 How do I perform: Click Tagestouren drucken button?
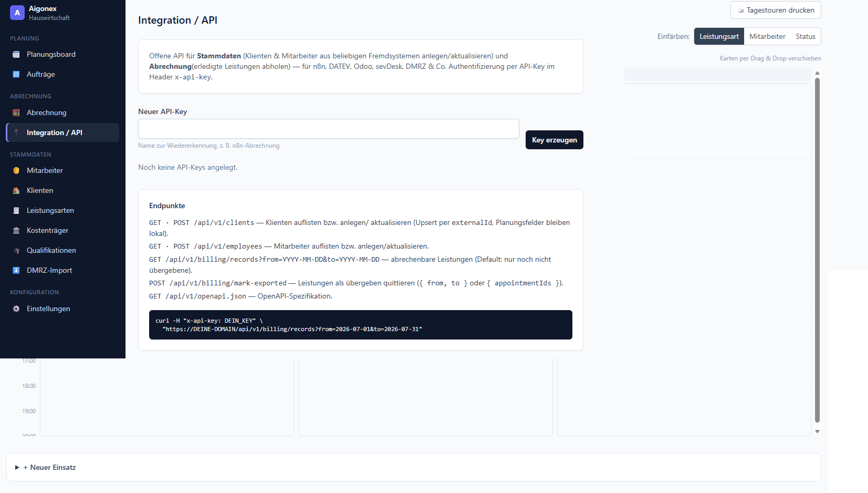(776, 11)
